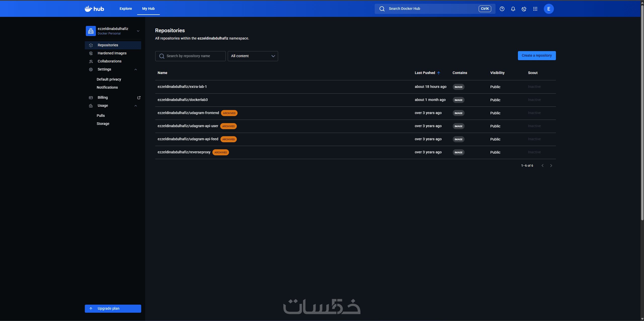Open the apps grid launcher icon
The width and height of the screenshot is (644, 321).
(535, 9)
